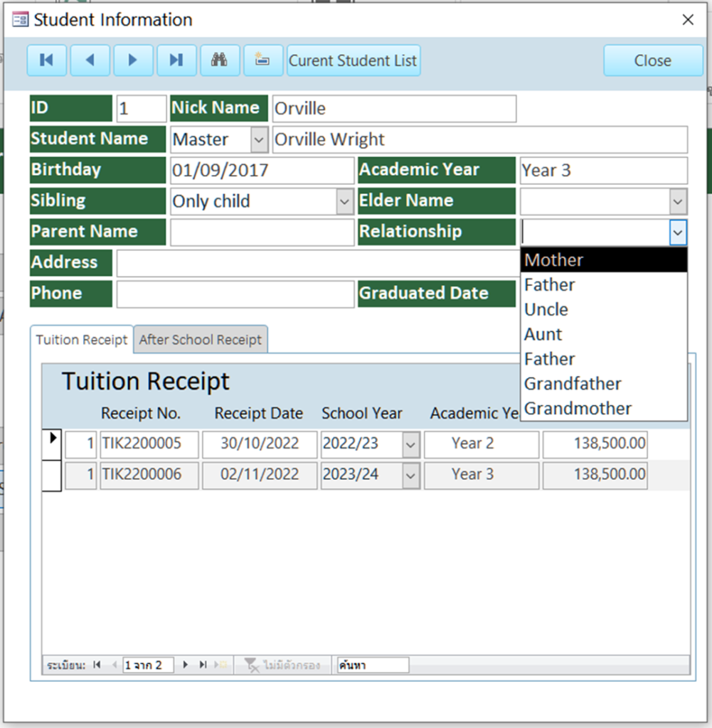Jump to last student record

pyautogui.click(x=176, y=60)
